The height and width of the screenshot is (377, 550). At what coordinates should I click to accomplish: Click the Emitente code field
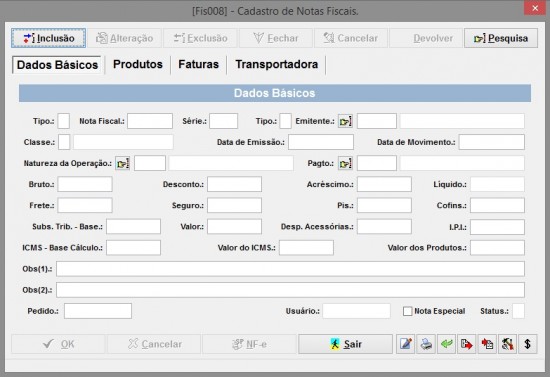pos(377,121)
